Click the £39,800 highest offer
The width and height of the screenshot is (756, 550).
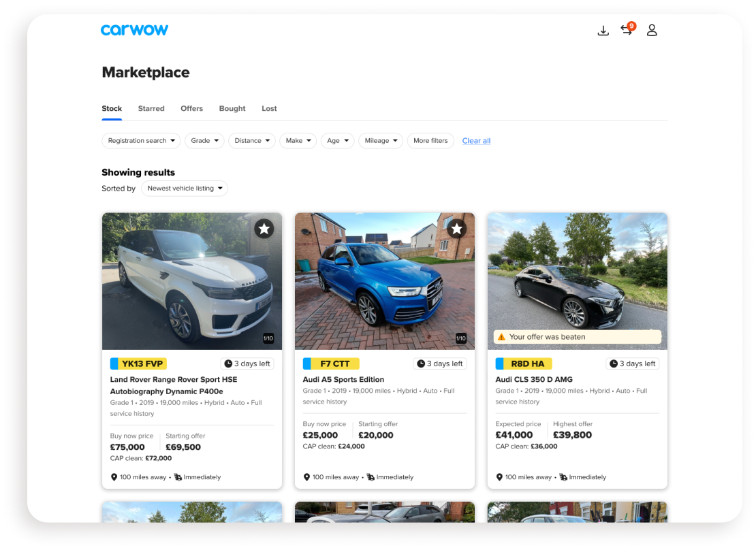572,435
